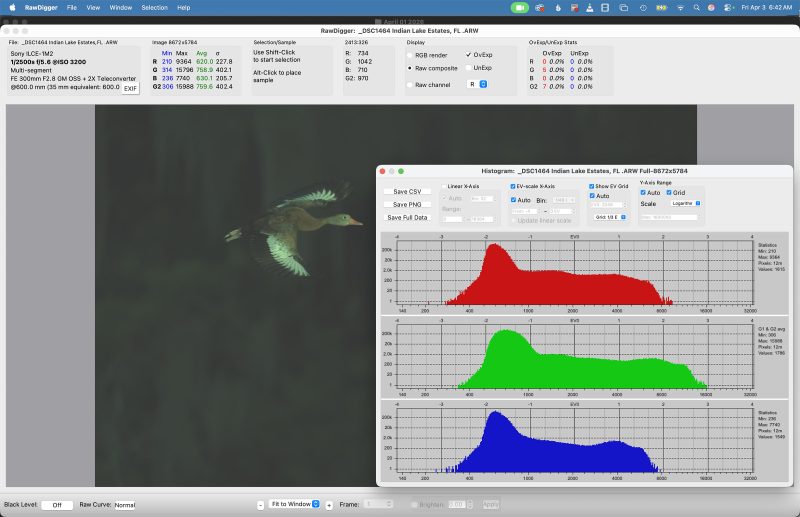This screenshot has height=517, width=800.
Task: Click the Wi-Fi status icon
Action: coord(680,7)
